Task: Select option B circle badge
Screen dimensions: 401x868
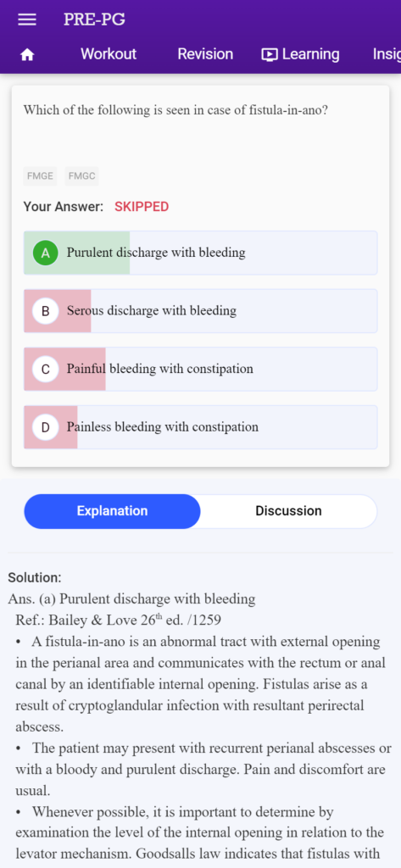Action: 46,311
